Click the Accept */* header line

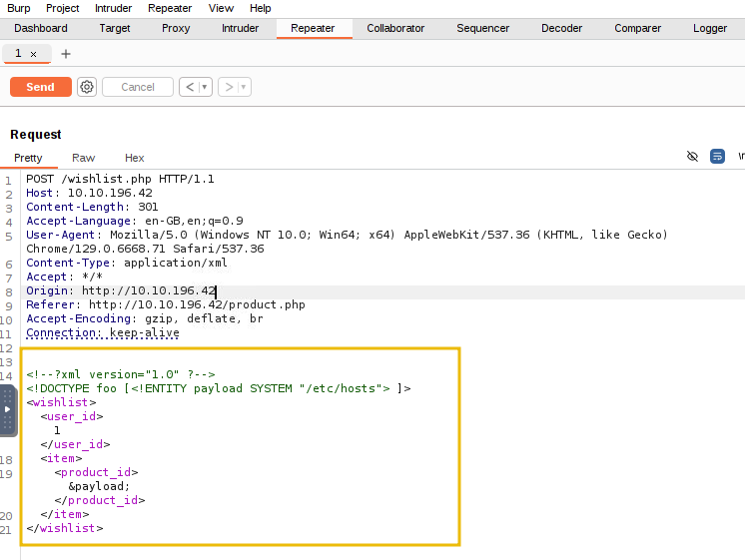click(x=64, y=277)
